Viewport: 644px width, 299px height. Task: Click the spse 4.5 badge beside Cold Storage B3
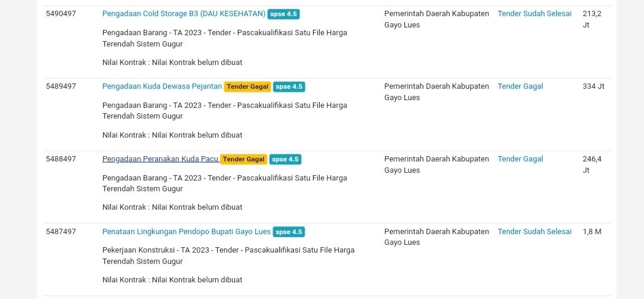pos(283,14)
